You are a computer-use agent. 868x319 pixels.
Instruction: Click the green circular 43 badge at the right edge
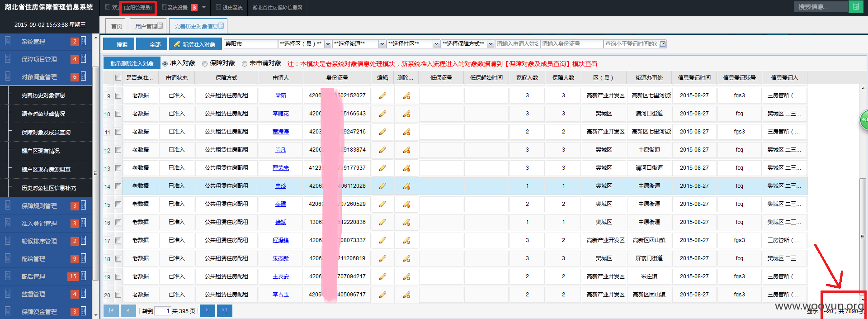864,119
